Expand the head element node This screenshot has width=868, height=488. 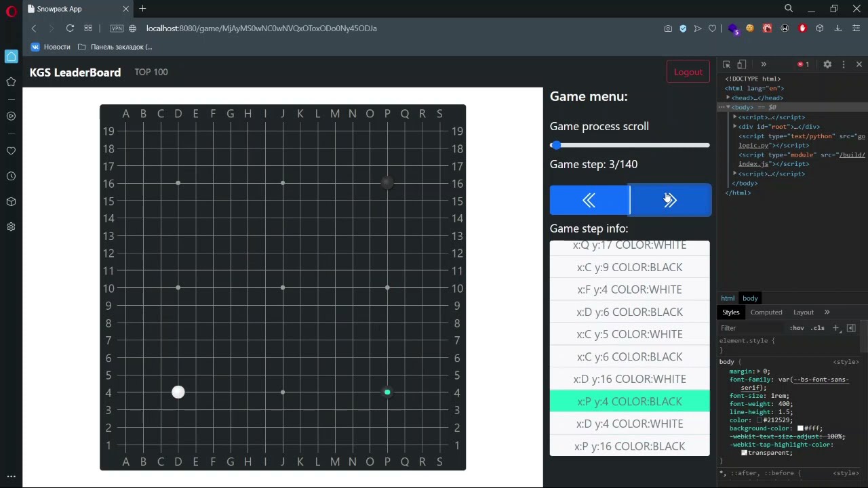[728, 98]
